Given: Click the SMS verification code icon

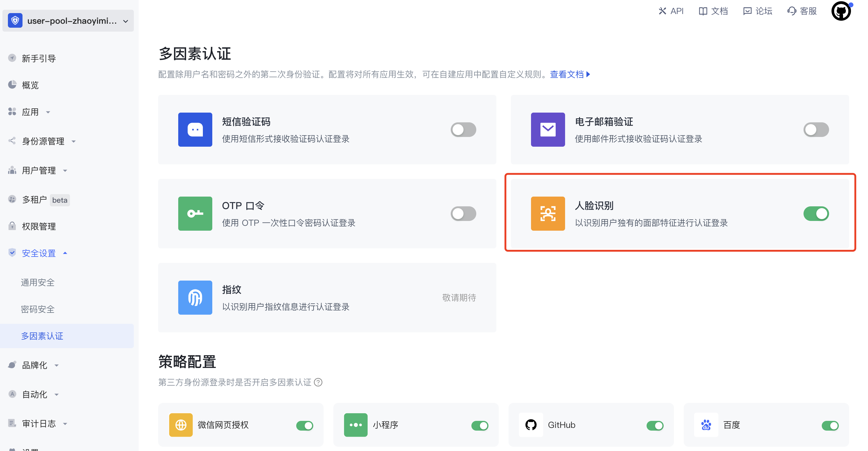Looking at the screenshot, I should click(x=195, y=129).
